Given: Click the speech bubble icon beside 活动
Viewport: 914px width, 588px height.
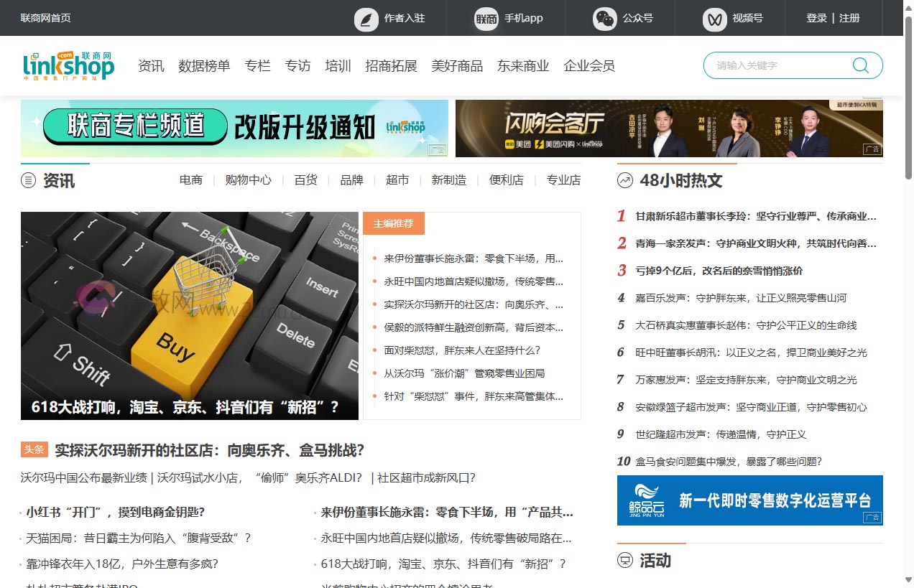Looking at the screenshot, I should coord(623,560).
